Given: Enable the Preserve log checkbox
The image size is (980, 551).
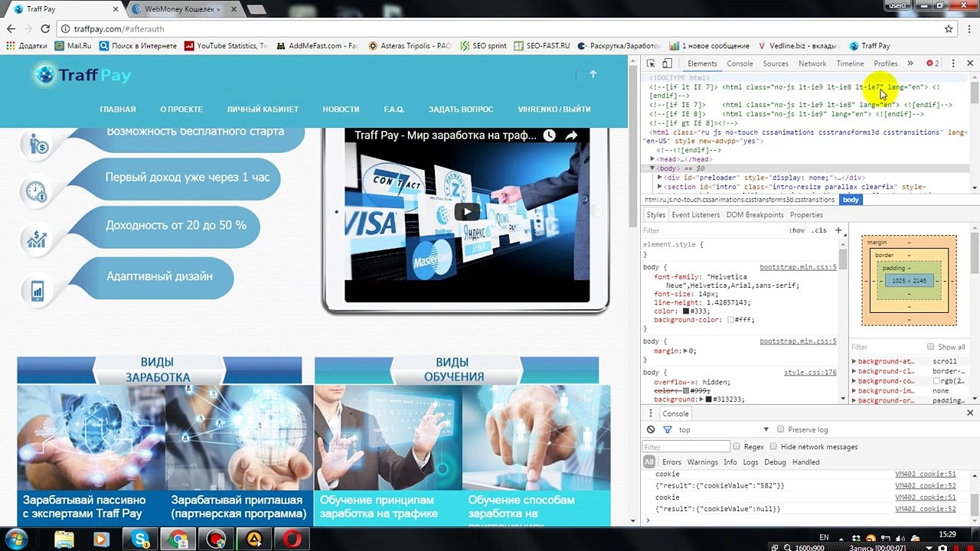Looking at the screenshot, I should point(780,429).
